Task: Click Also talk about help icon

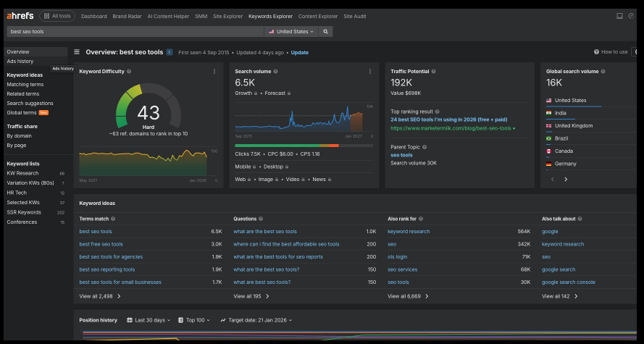Action: point(580,219)
